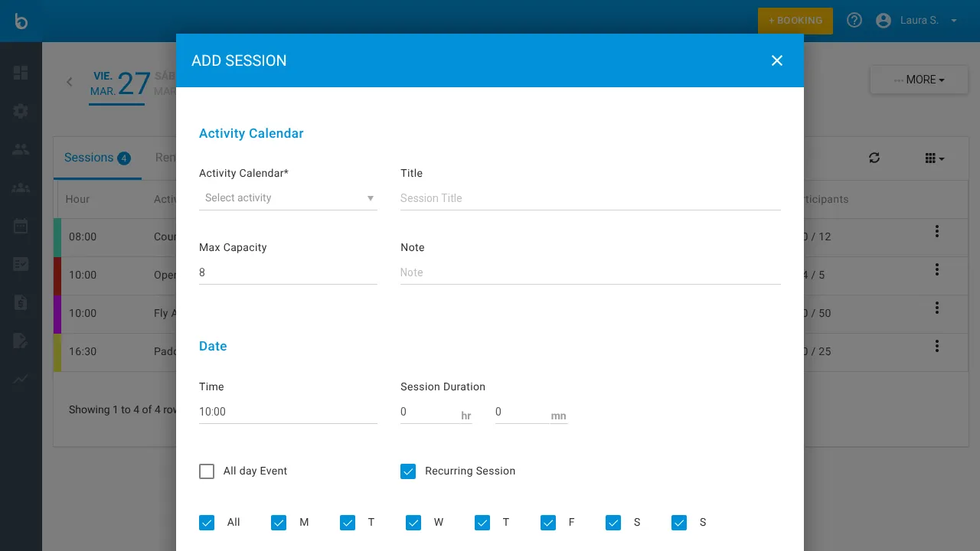Uncheck the Recurring Session checkbox
The image size is (980, 551).
(408, 471)
